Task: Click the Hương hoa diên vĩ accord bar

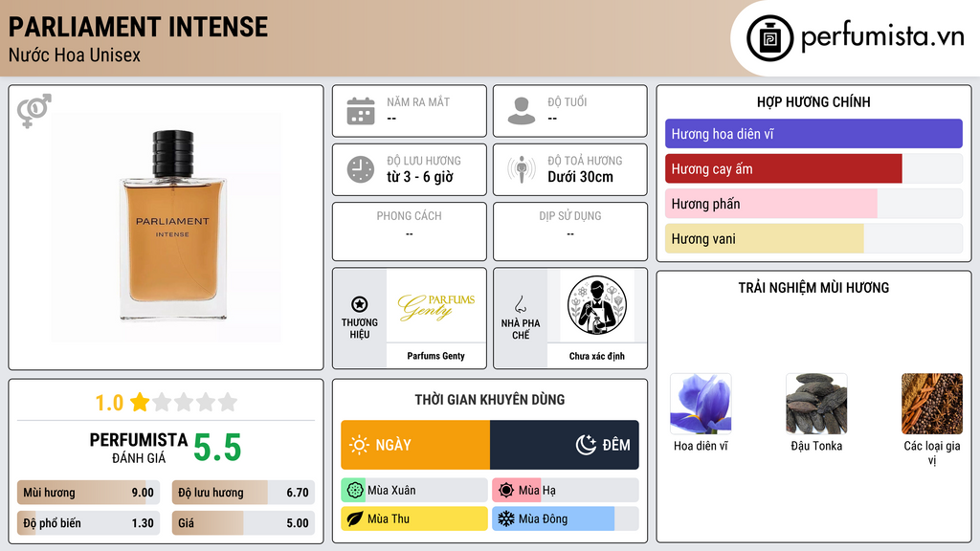Action: pos(813,134)
